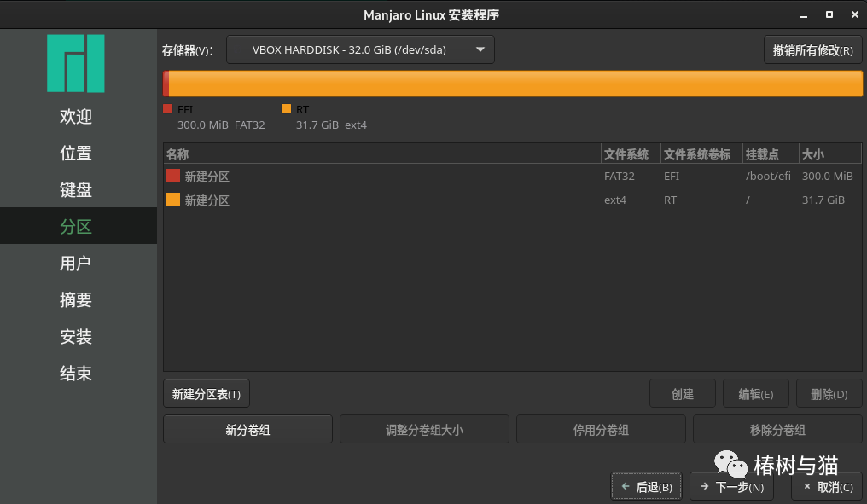Click the orange RT legend swatch
The image size is (867, 504).
tap(286, 109)
